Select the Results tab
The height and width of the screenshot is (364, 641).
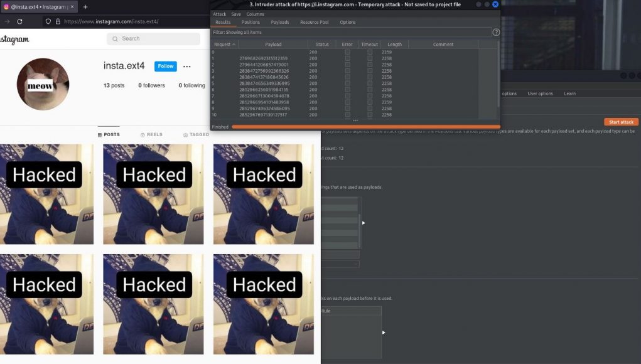tap(223, 22)
